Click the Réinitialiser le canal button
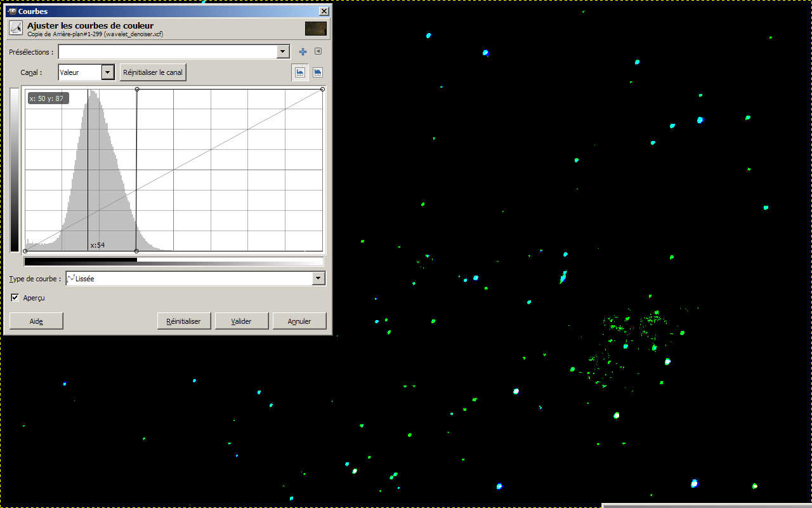812x508 pixels. coord(153,72)
